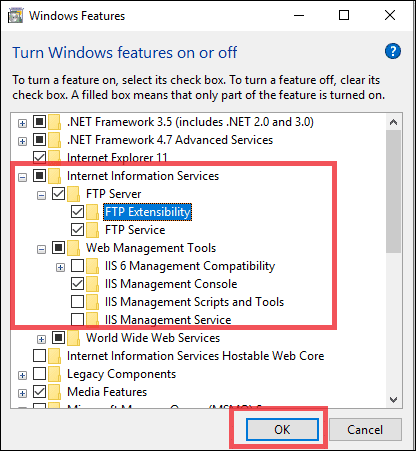
Task: Uncheck the FTP Service checkbox
Action: pyautogui.click(x=77, y=230)
